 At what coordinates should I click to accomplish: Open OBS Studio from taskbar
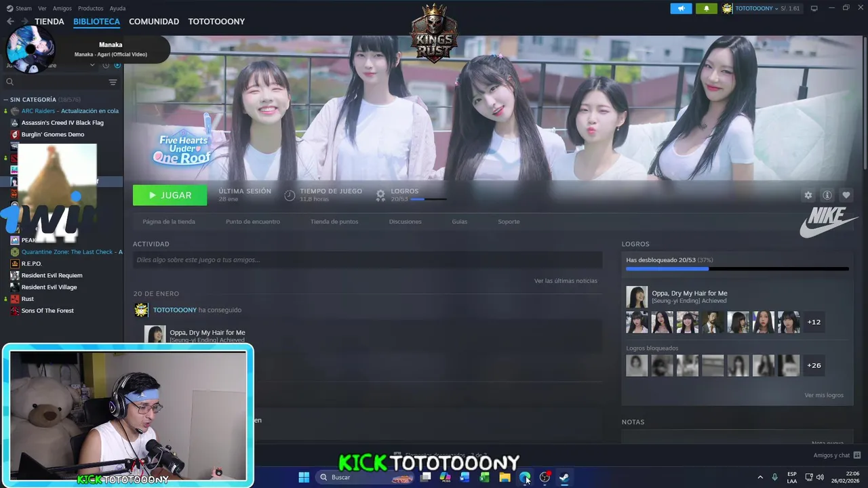545,477
